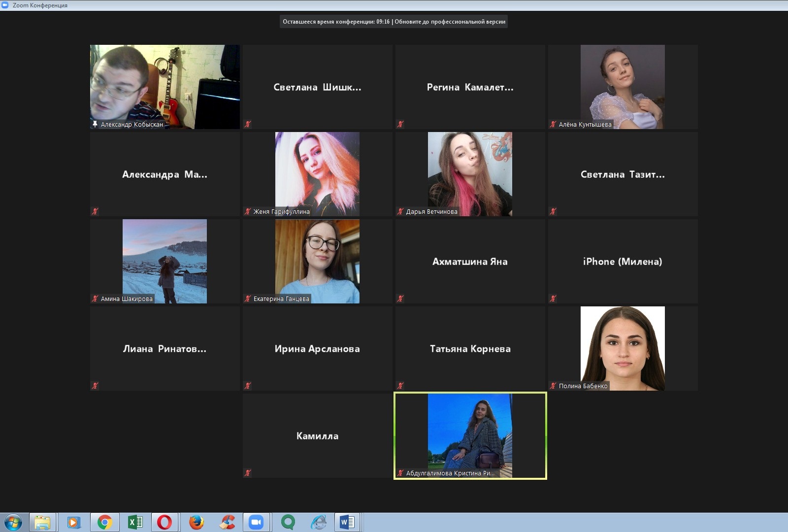Screen dimensions: 788x532
Task: Select the highlighted Абдулгалимова Кристина tile
Action: point(470,435)
